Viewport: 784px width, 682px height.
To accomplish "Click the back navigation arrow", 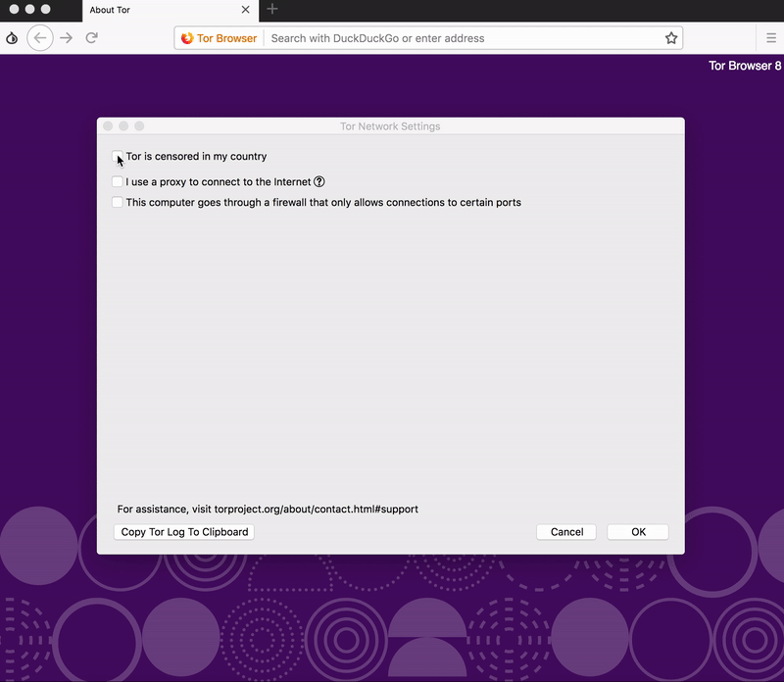I will 40,37.
